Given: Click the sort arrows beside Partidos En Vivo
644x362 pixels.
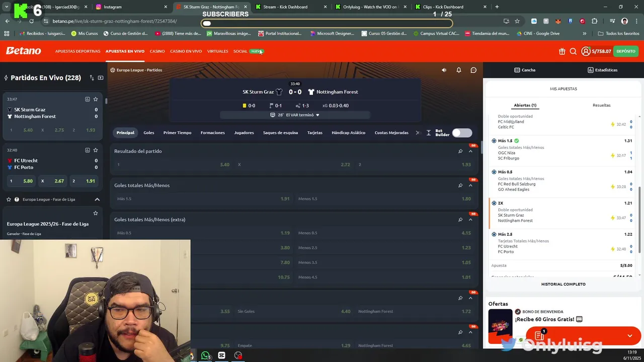Looking at the screenshot, I should click(92, 78).
